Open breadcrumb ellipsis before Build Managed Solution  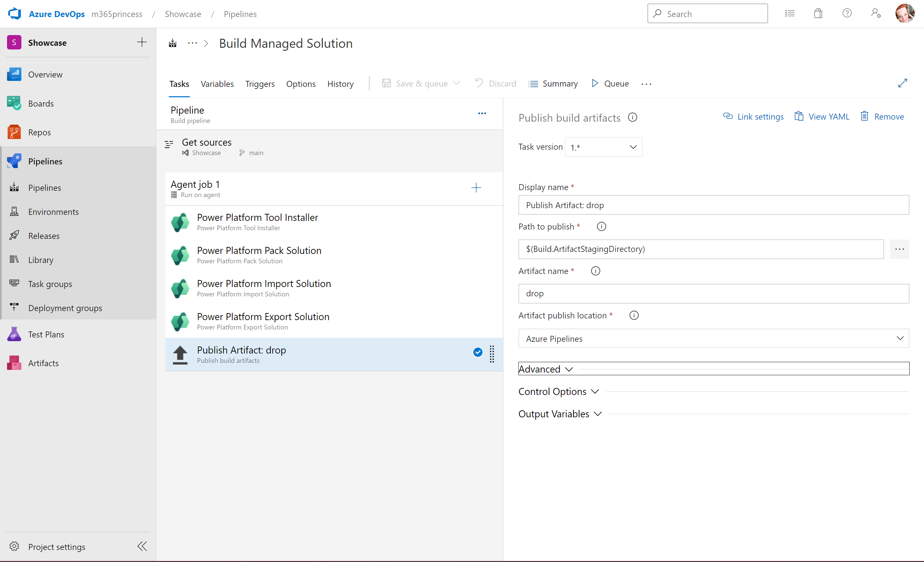pos(192,43)
